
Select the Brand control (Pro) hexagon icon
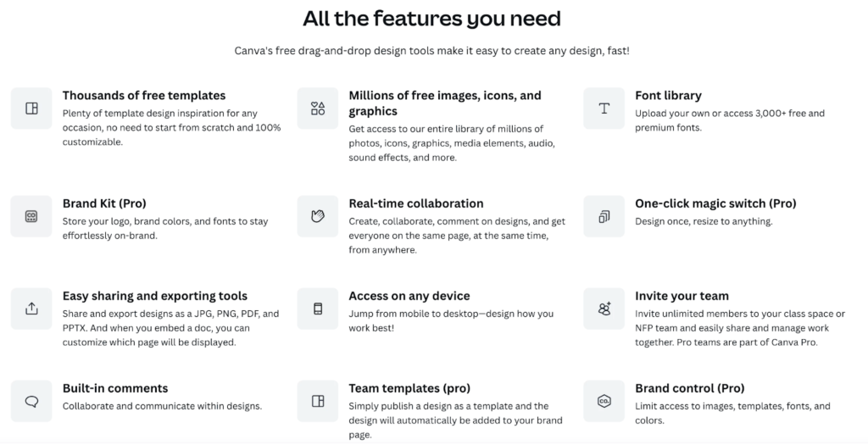pos(604,401)
